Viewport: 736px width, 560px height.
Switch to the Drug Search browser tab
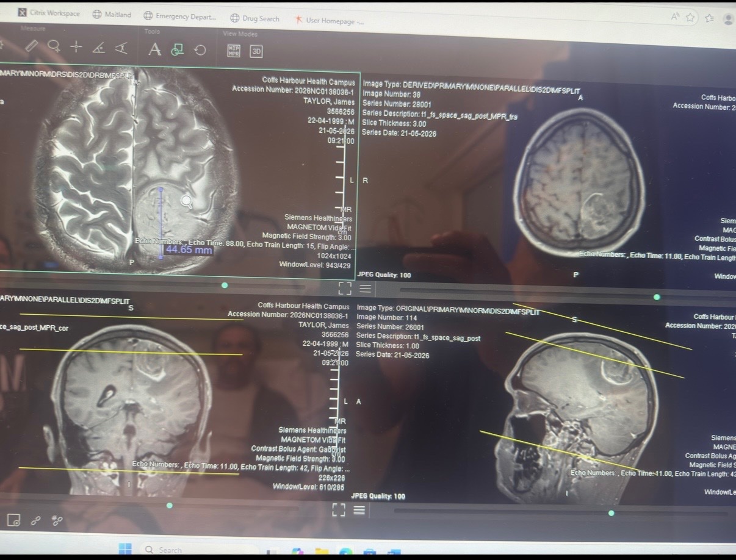(x=255, y=19)
